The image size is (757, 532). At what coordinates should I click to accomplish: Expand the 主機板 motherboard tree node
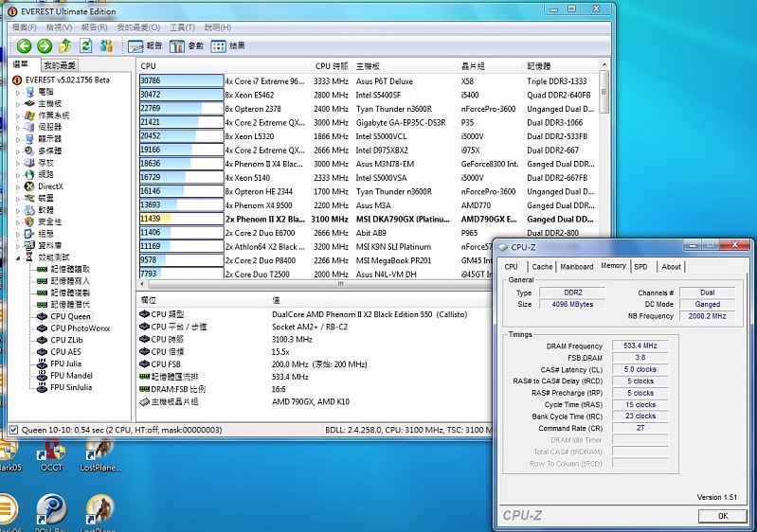[18, 104]
